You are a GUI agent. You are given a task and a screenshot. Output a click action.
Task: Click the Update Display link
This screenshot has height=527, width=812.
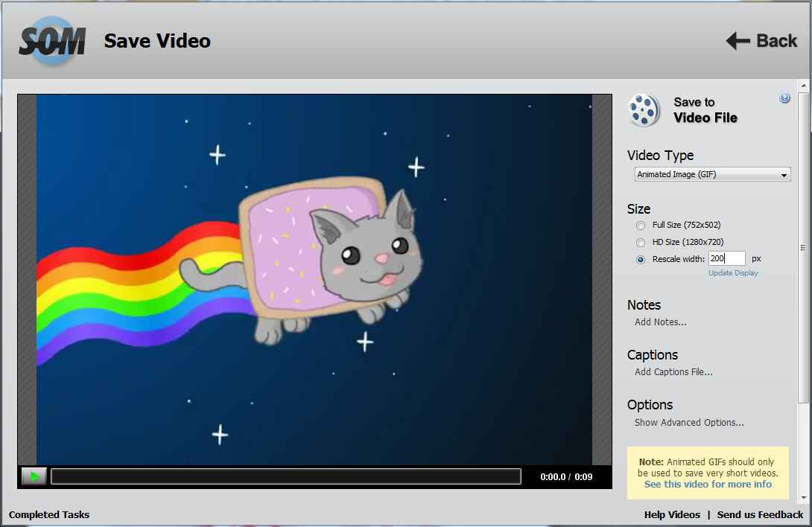tap(733, 273)
